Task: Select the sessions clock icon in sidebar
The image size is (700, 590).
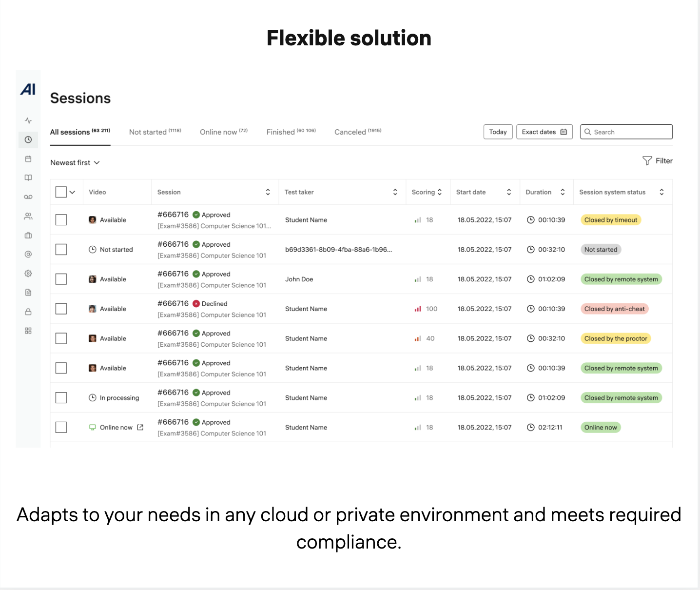Action: pos(28,139)
